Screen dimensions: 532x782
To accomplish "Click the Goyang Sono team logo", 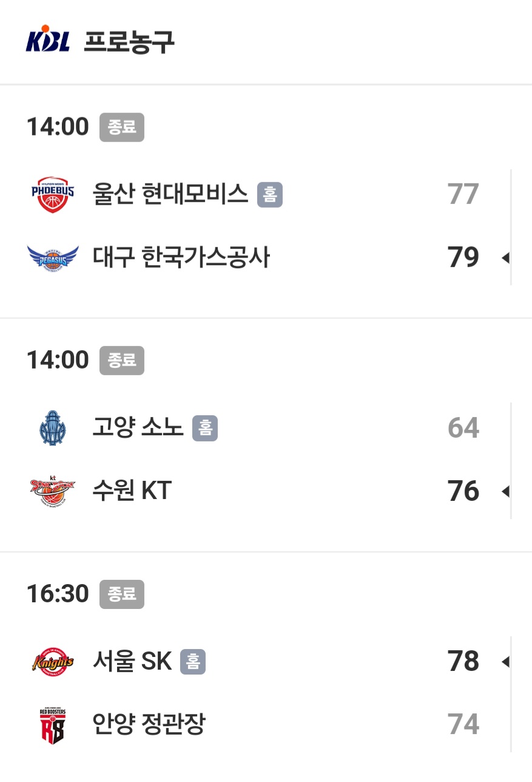I will pos(53,428).
